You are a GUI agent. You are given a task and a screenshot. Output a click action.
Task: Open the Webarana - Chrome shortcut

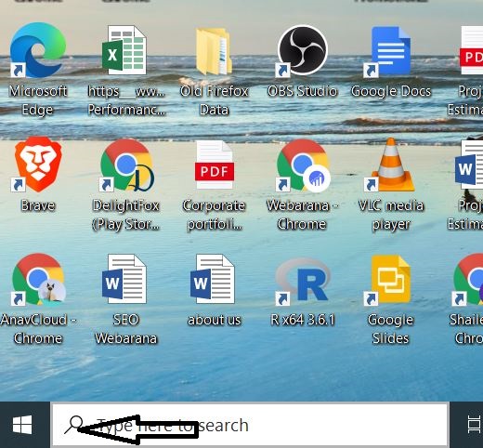click(x=303, y=165)
